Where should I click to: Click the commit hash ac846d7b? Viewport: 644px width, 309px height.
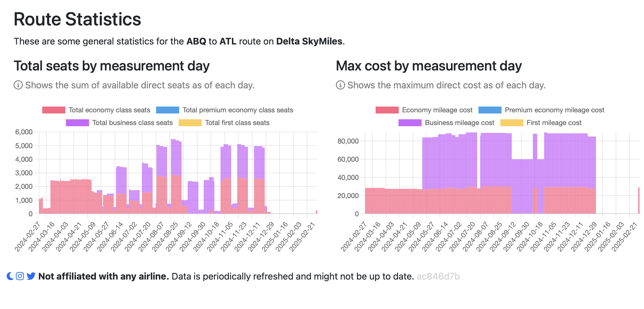coord(438,276)
